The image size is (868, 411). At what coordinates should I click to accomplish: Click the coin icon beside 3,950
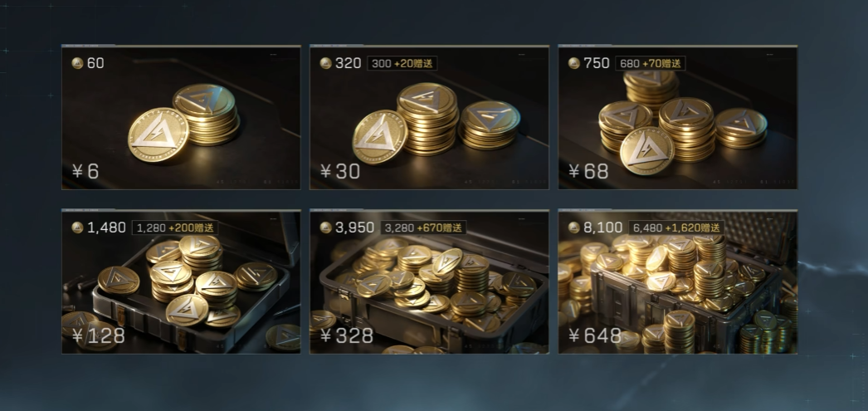(325, 228)
